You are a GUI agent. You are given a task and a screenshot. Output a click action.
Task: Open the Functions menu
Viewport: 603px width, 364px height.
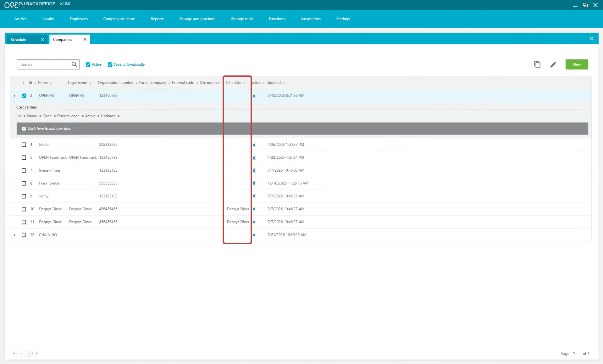tap(277, 19)
